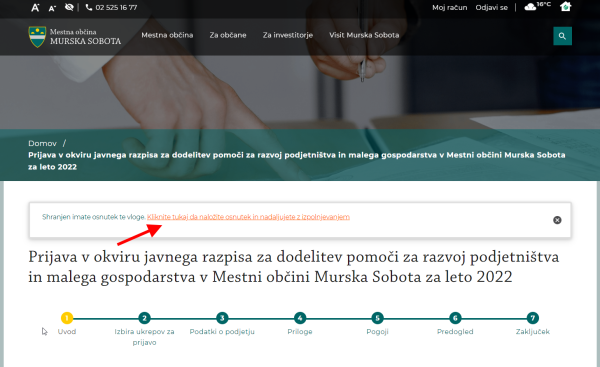600x367 pixels.
Task: Click the Pogoji step label
Action: [377, 332]
